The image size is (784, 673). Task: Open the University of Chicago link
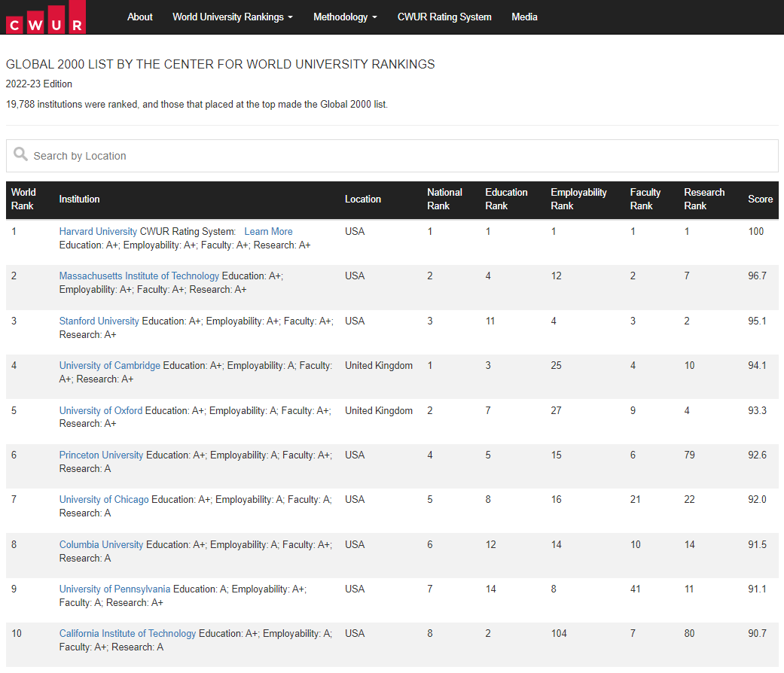pyautogui.click(x=104, y=499)
